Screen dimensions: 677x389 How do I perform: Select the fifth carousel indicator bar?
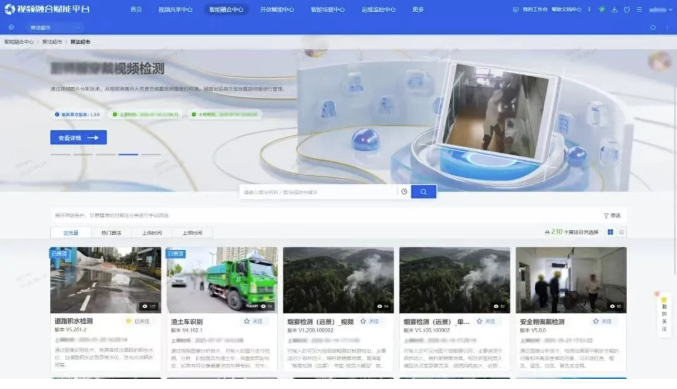pyautogui.click(x=151, y=154)
